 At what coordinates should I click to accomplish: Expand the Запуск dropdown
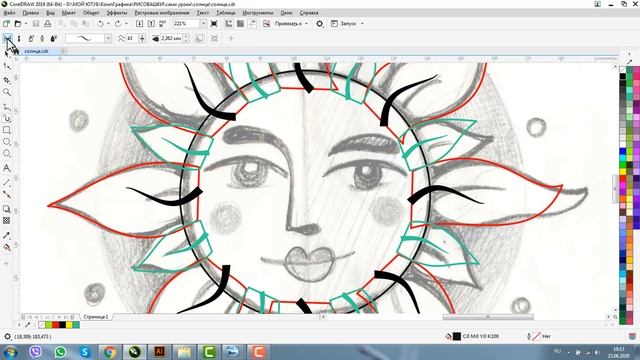[362, 24]
